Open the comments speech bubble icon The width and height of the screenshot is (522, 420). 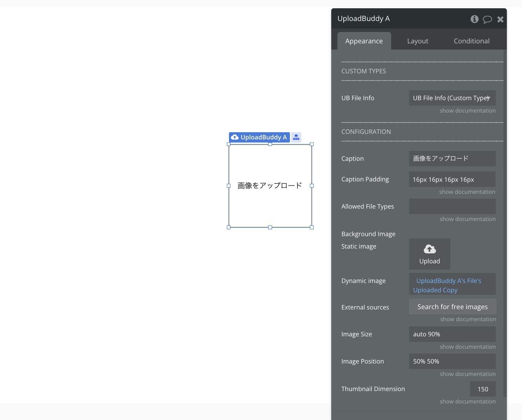(487, 19)
